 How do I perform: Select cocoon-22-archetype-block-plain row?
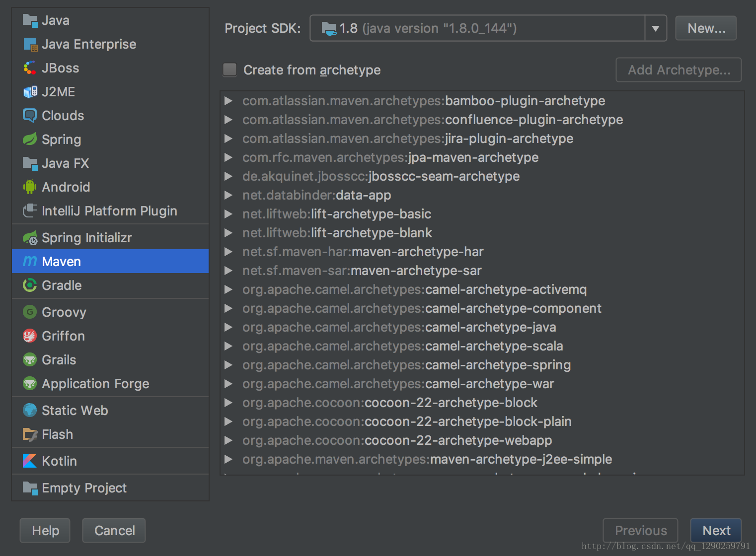(x=482, y=421)
